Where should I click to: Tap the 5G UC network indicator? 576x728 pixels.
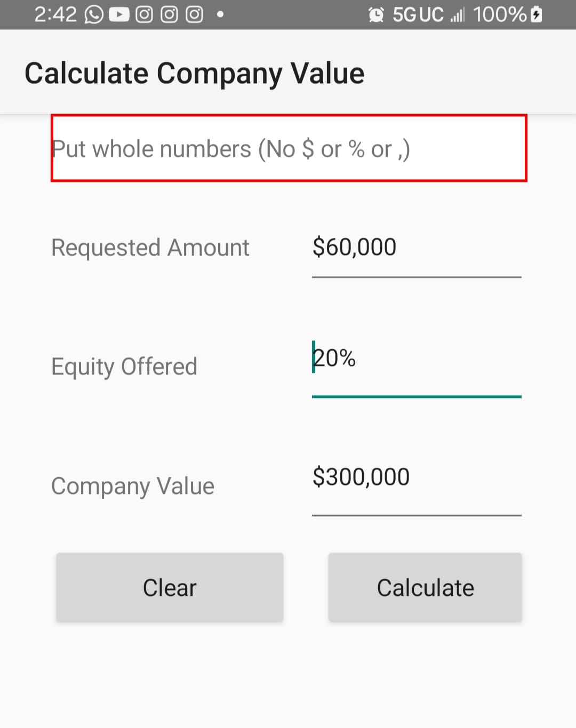tap(418, 14)
